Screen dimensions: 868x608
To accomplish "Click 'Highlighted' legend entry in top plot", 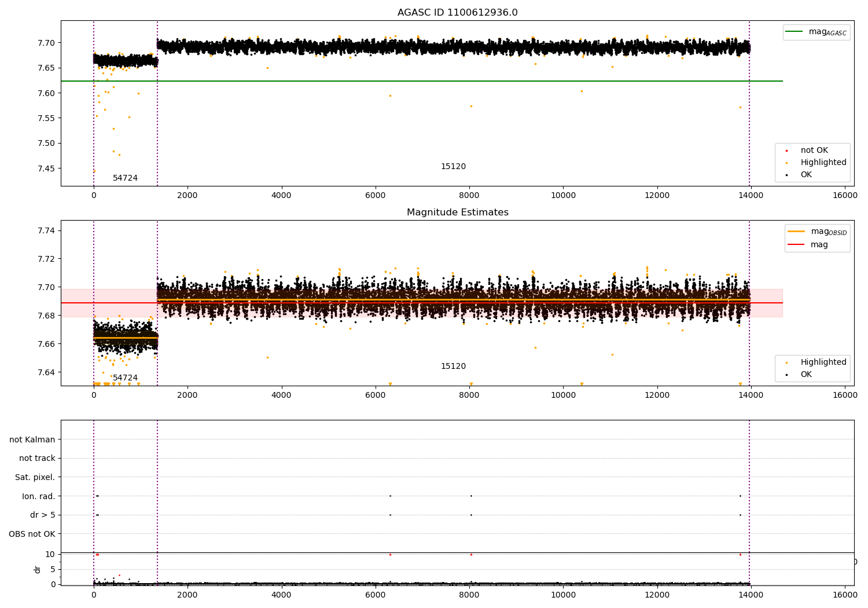I will click(816, 163).
